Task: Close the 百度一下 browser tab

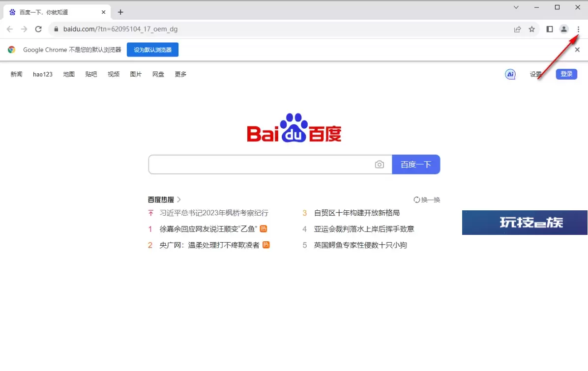Action: [104, 12]
